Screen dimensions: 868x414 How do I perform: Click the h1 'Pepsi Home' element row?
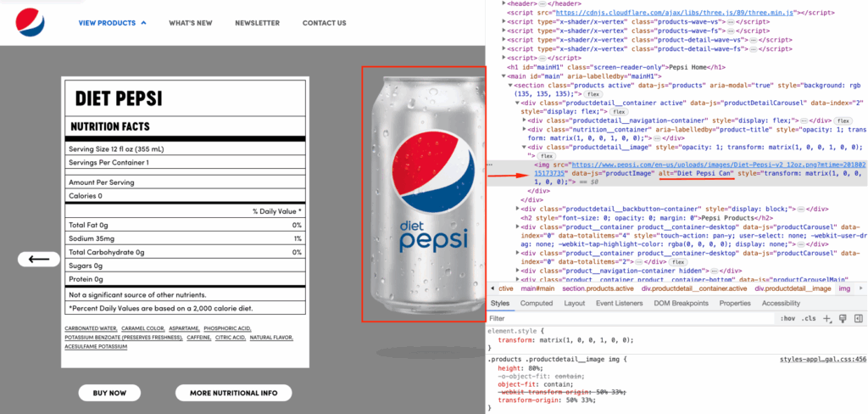pos(616,68)
